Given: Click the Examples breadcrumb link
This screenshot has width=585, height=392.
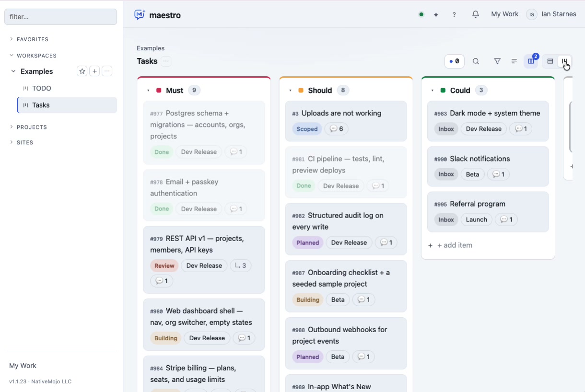Looking at the screenshot, I should (x=151, y=48).
